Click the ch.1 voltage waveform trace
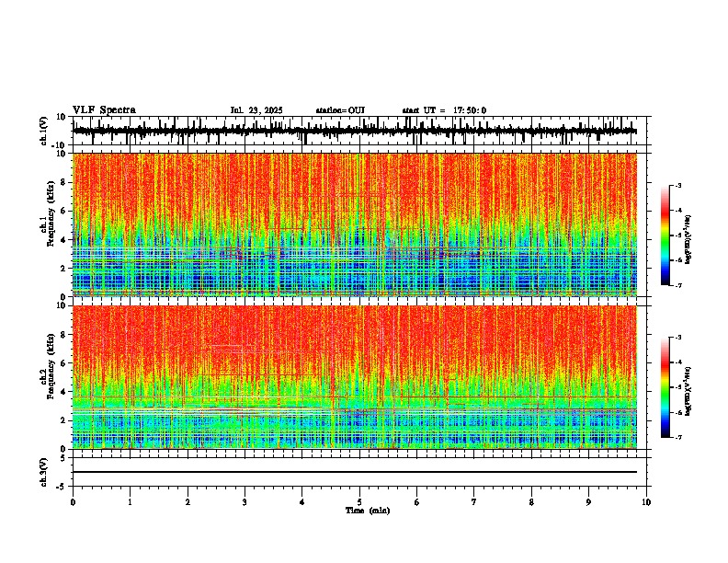Screen dimensions: 728x563 pos(355,131)
